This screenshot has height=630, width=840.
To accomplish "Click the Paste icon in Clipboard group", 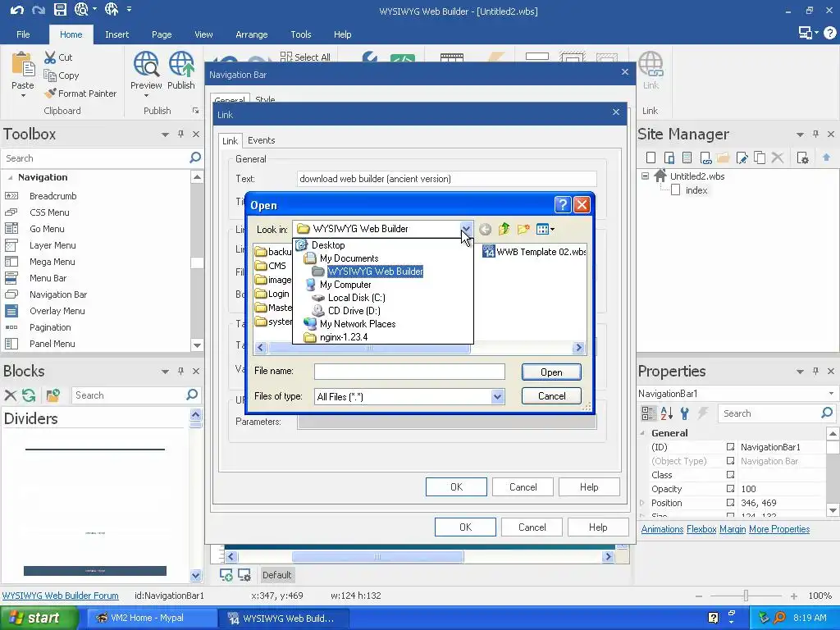I will 23,66.
